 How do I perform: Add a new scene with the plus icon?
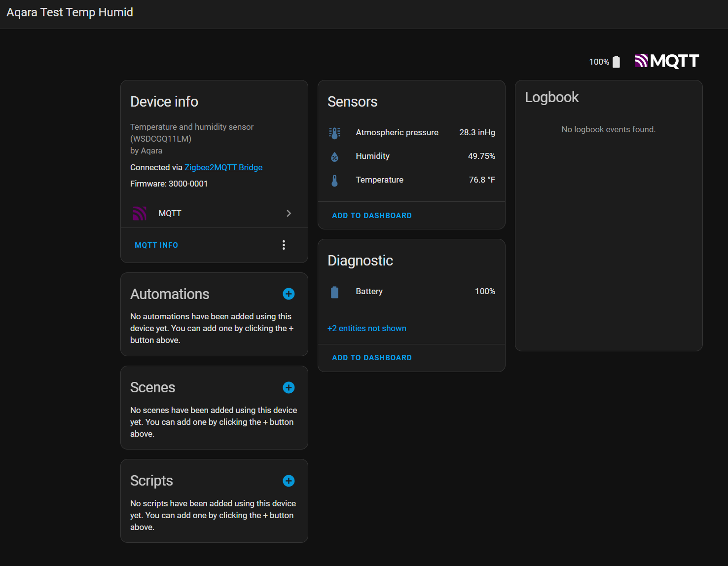289,388
